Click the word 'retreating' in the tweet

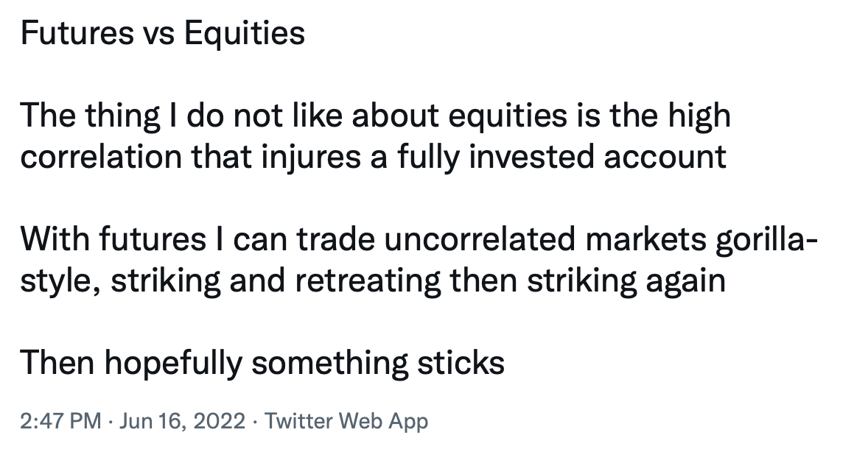[x=368, y=281]
